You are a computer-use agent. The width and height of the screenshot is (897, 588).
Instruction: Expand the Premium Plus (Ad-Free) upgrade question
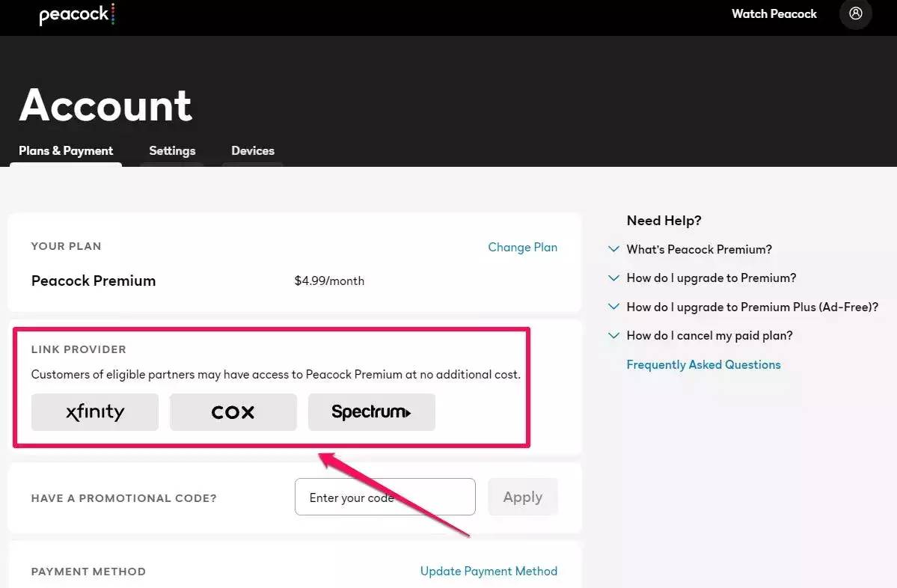(x=752, y=307)
